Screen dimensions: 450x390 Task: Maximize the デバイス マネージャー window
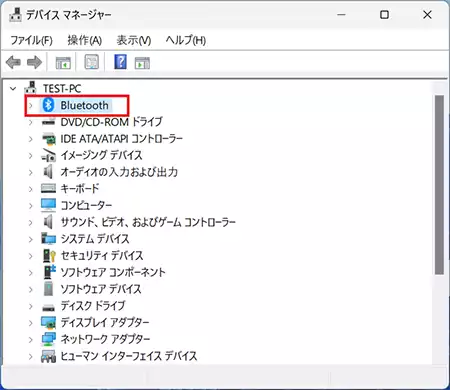(384, 15)
